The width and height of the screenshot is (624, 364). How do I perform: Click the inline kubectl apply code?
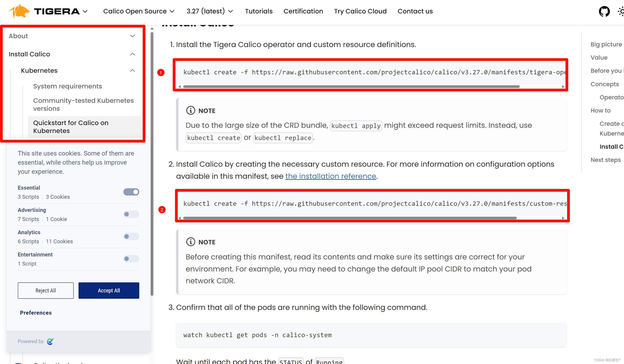pos(356,126)
